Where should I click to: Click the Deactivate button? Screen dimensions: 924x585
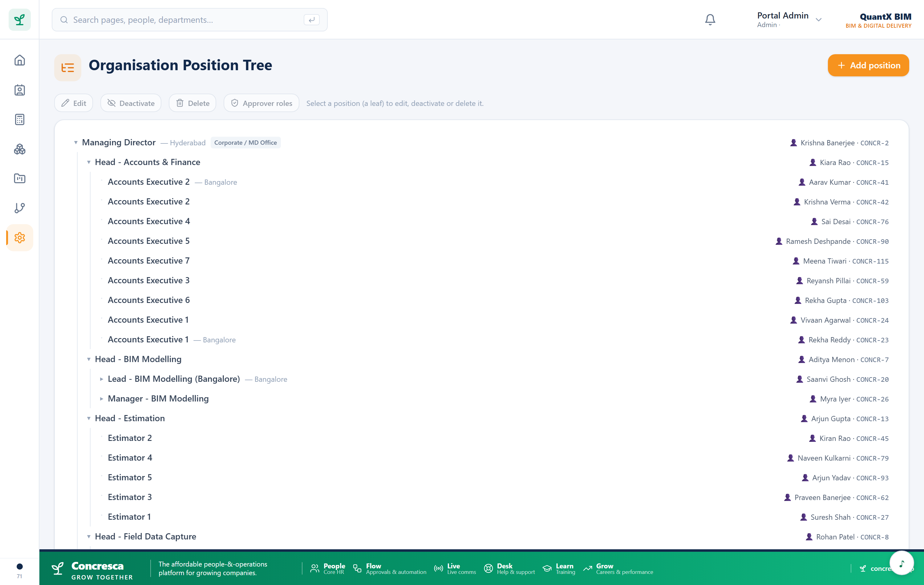(x=131, y=103)
